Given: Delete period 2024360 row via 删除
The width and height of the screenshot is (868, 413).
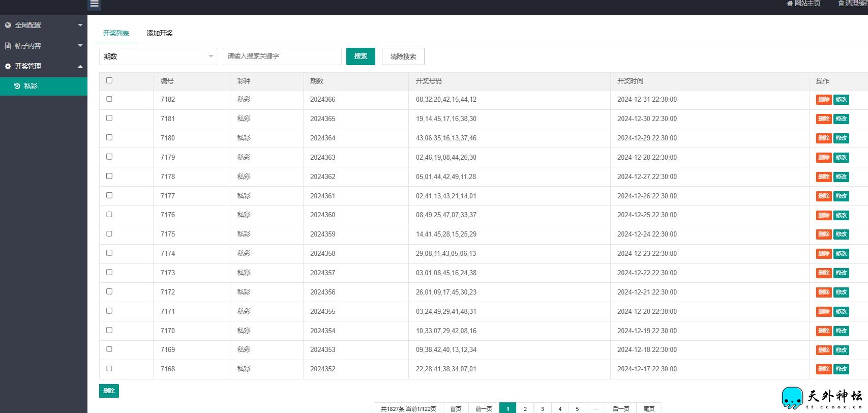Looking at the screenshot, I should (824, 215).
